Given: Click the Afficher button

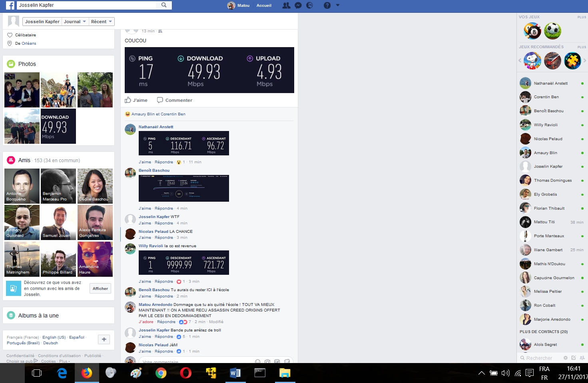Looking at the screenshot, I should (100, 289).
